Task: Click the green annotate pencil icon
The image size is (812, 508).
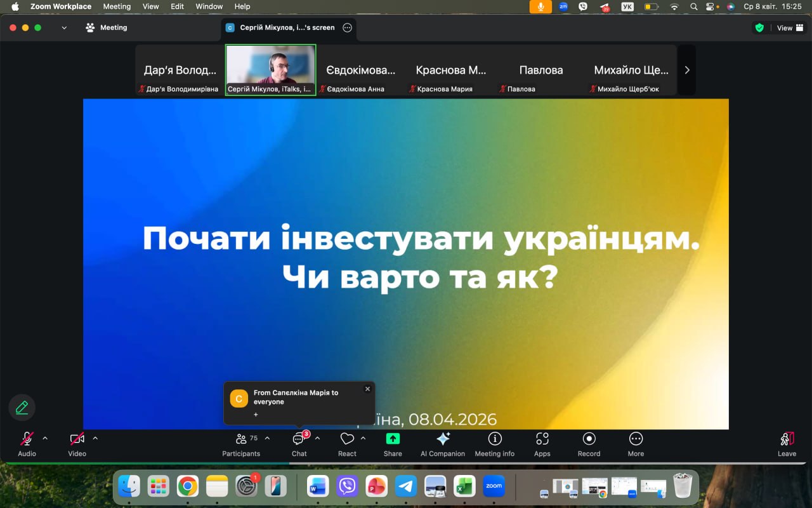Action: [x=22, y=408]
